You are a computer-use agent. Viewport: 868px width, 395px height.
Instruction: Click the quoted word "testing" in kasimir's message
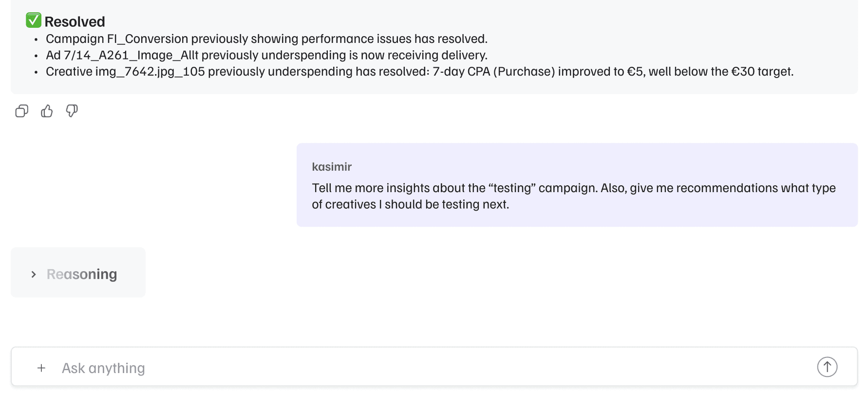512,188
